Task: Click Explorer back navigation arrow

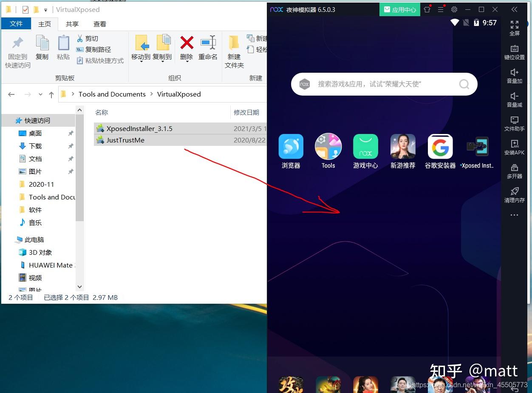Action: [x=11, y=94]
